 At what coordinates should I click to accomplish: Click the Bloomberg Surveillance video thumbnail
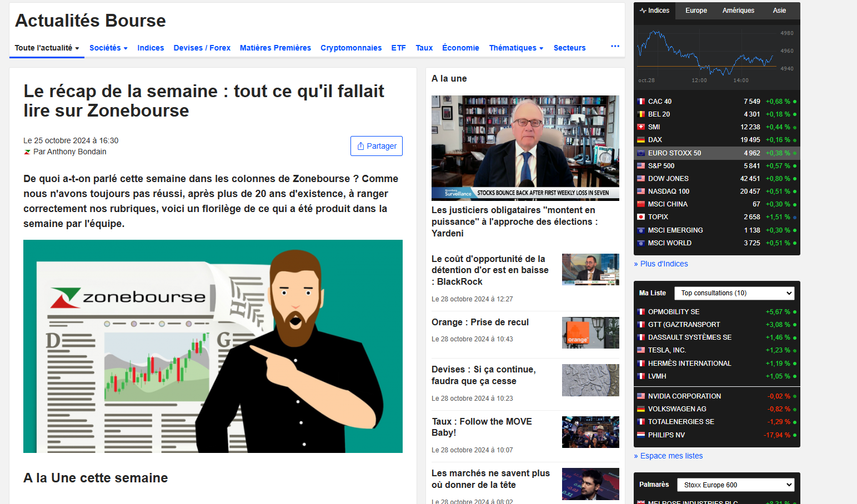525,148
